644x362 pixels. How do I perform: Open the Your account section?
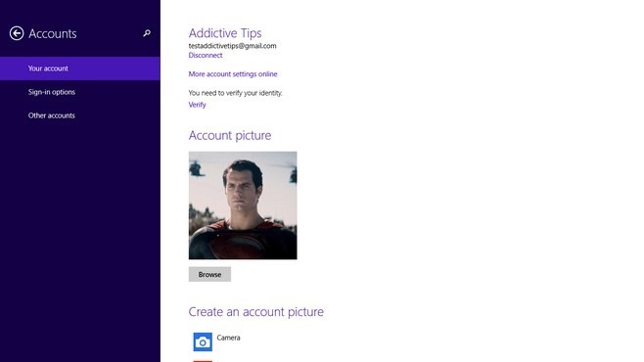point(80,68)
